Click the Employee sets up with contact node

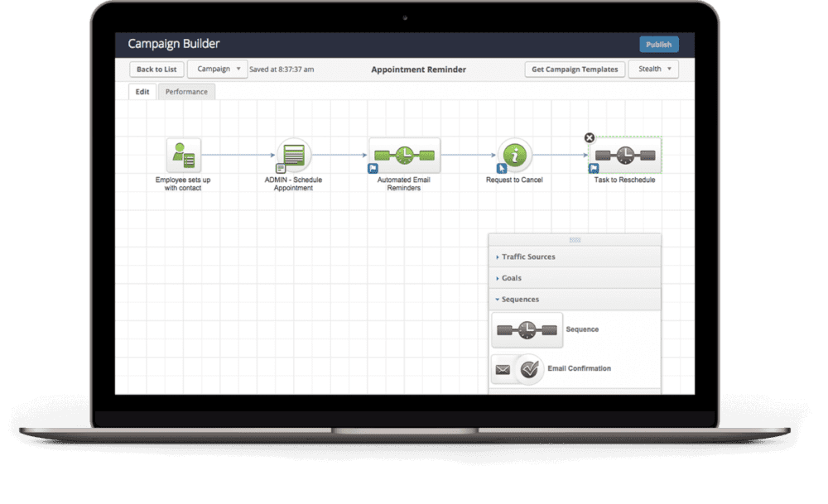coord(183,155)
